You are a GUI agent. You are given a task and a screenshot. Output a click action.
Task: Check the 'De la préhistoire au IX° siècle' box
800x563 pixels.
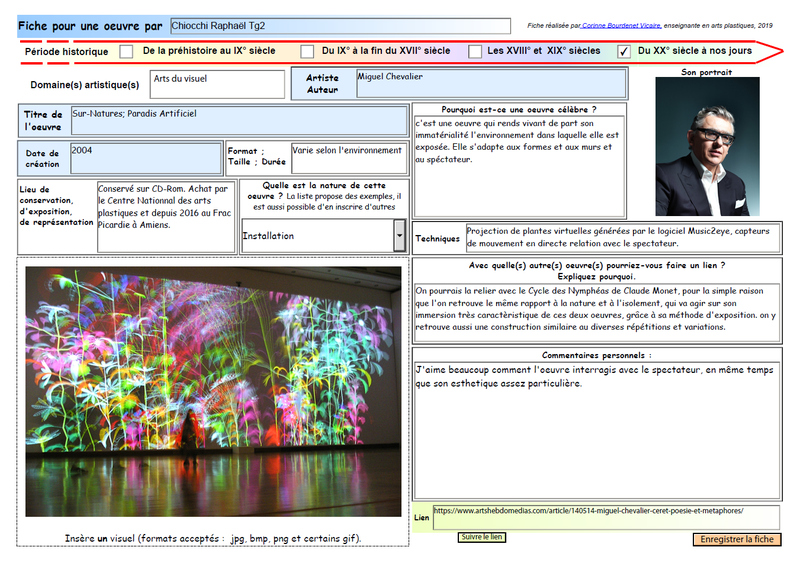126,51
